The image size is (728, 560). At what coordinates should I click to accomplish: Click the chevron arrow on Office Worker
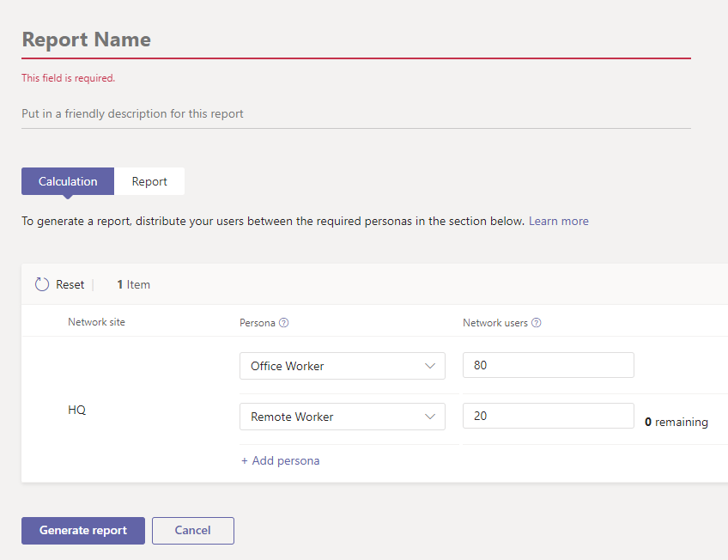(431, 366)
